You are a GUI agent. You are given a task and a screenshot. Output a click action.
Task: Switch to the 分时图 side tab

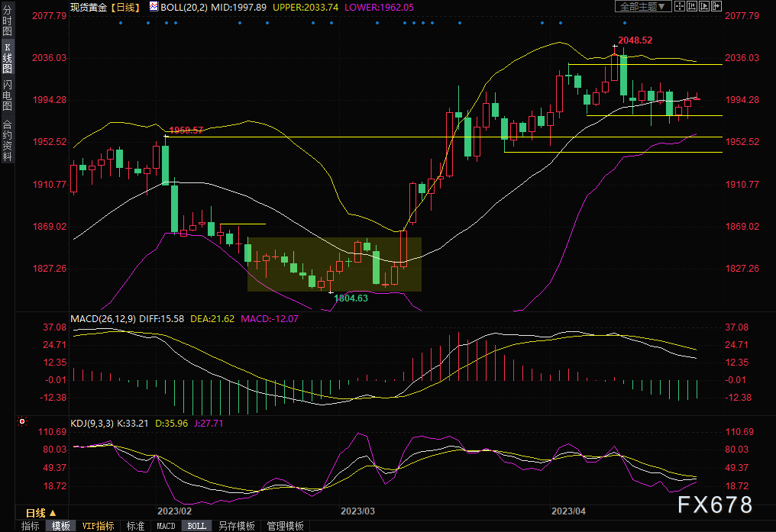(x=7, y=23)
